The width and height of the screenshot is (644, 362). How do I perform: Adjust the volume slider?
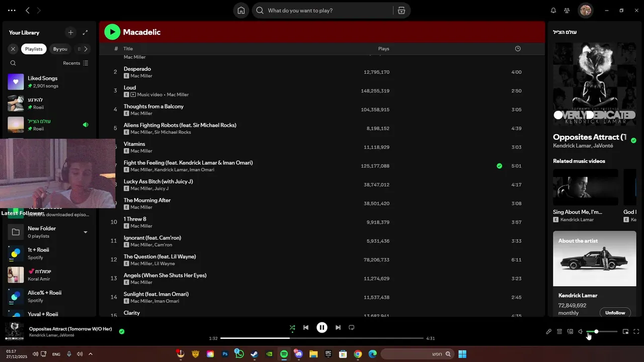tap(602, 332)
